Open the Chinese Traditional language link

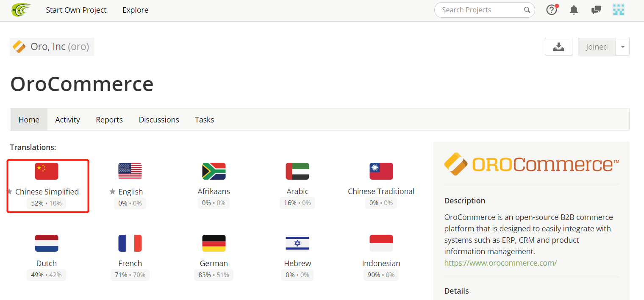click(381, 191)
